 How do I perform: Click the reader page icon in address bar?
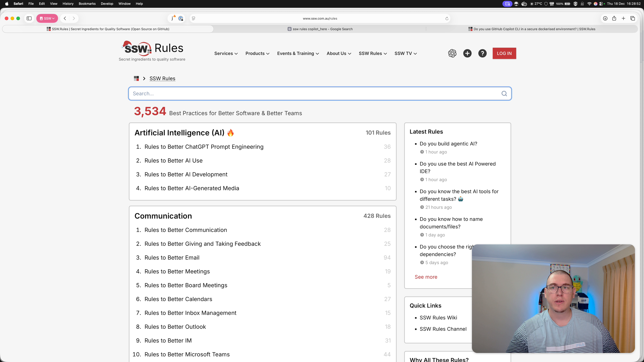193,18
